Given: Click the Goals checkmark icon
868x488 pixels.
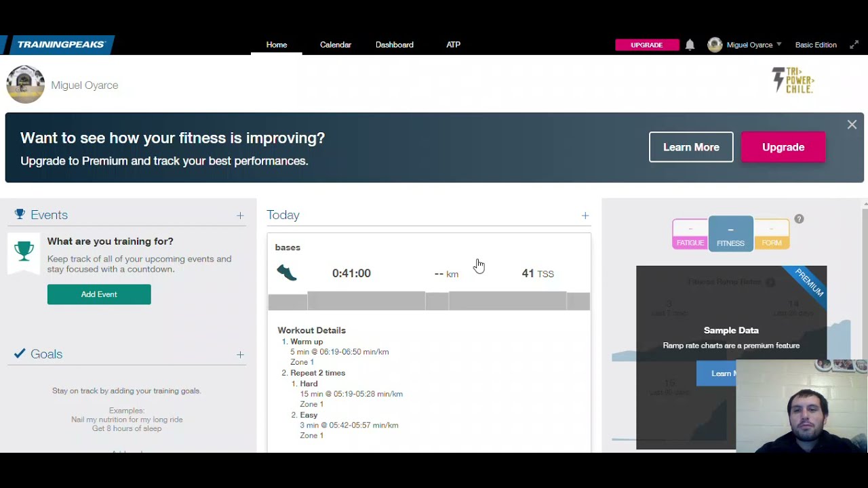Looking at the screenshot, I should pos(20,353).
